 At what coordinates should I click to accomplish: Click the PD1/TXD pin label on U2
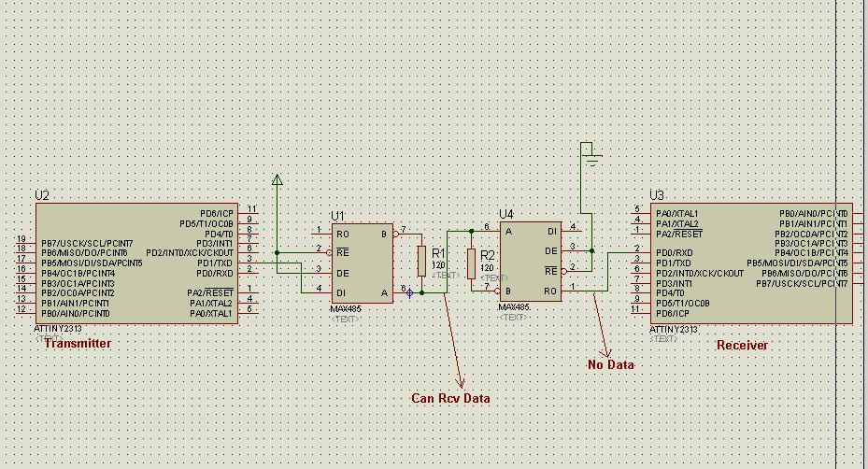click(x=215, y=263)
